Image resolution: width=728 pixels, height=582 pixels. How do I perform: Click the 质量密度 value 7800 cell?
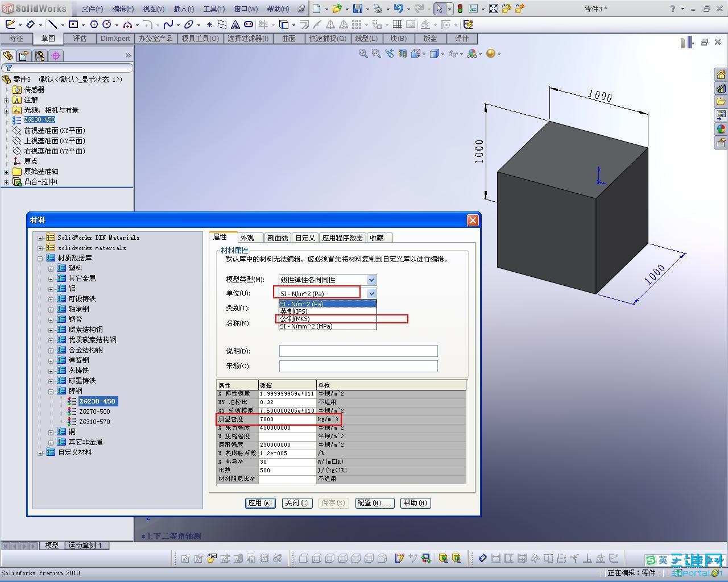tap(287, 419)
